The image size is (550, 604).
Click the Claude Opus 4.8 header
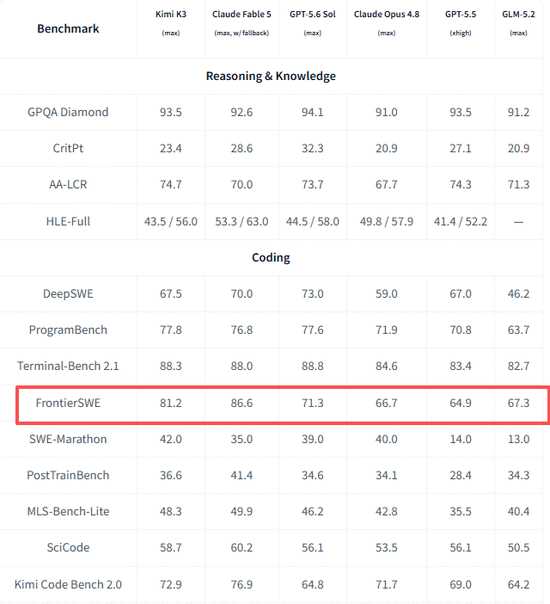386,14
